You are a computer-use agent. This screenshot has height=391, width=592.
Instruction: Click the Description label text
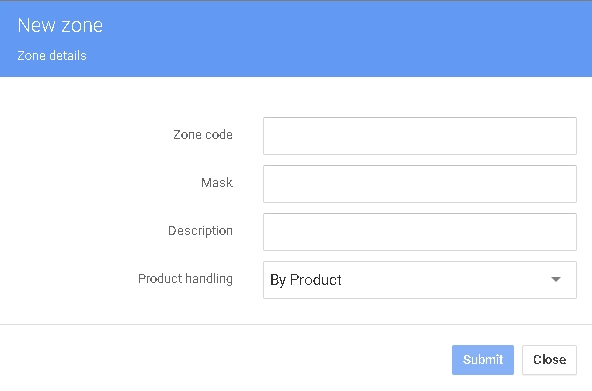(x=200, y=231)
